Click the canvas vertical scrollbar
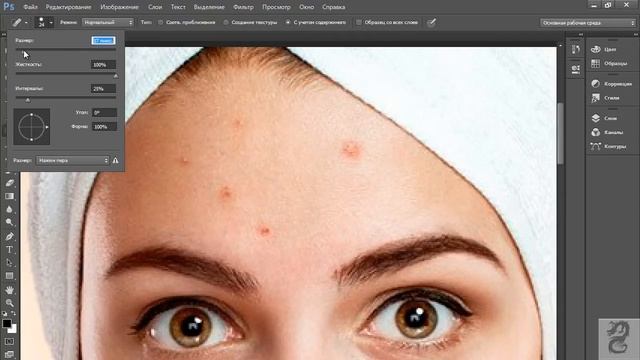This screenshot has height=360, width=640. tap(560, 134)
